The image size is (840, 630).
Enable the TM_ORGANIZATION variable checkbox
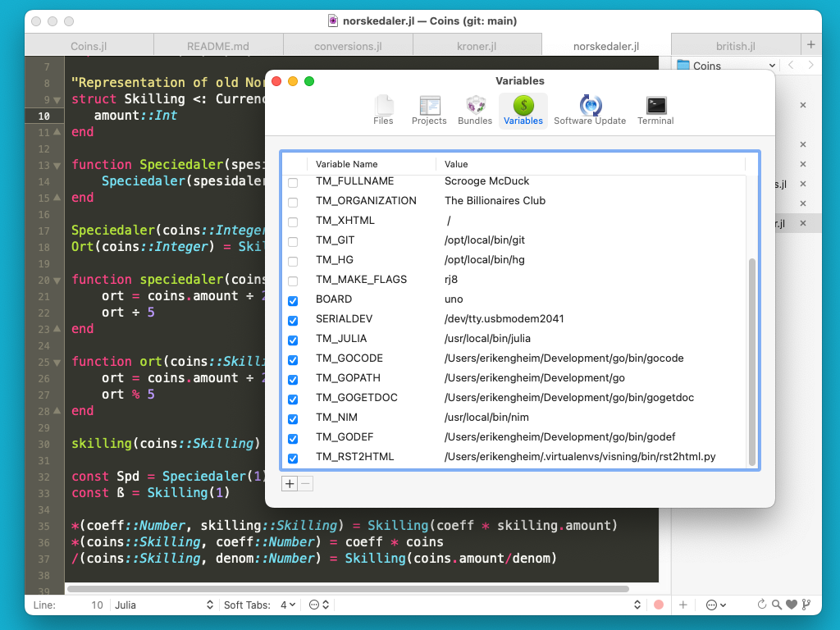click(293, 203)
